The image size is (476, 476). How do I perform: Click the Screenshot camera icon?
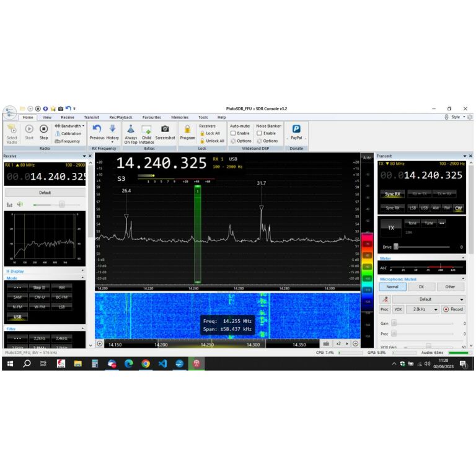tap(165, 129)
